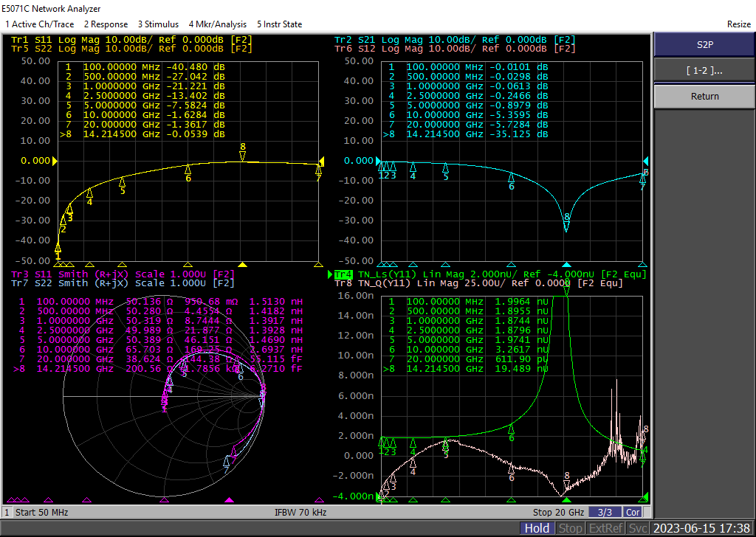
Task: Click the Stop indicator beside Hold
Action: tap(571, 528)
